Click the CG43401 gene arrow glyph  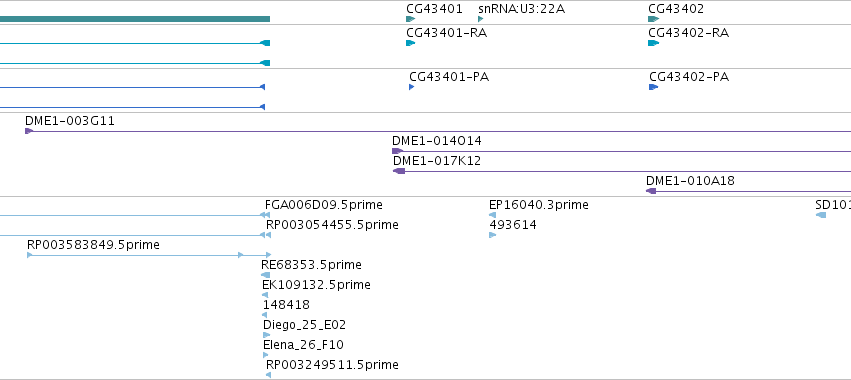[x=410, y=19]
